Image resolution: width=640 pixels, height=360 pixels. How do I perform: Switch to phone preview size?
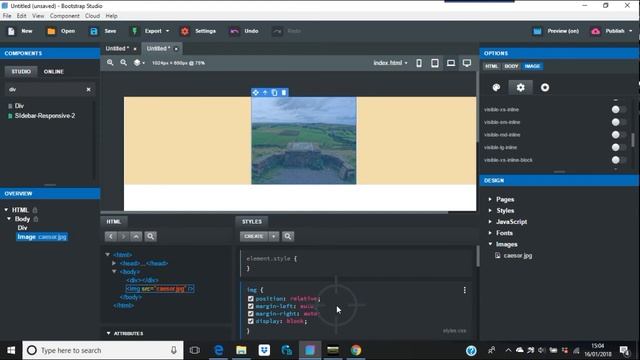click(x=419, y=63)
